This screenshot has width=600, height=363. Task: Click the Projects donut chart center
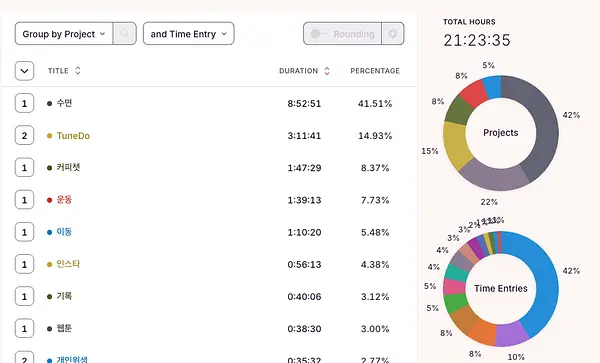click(x=501, y=133)
